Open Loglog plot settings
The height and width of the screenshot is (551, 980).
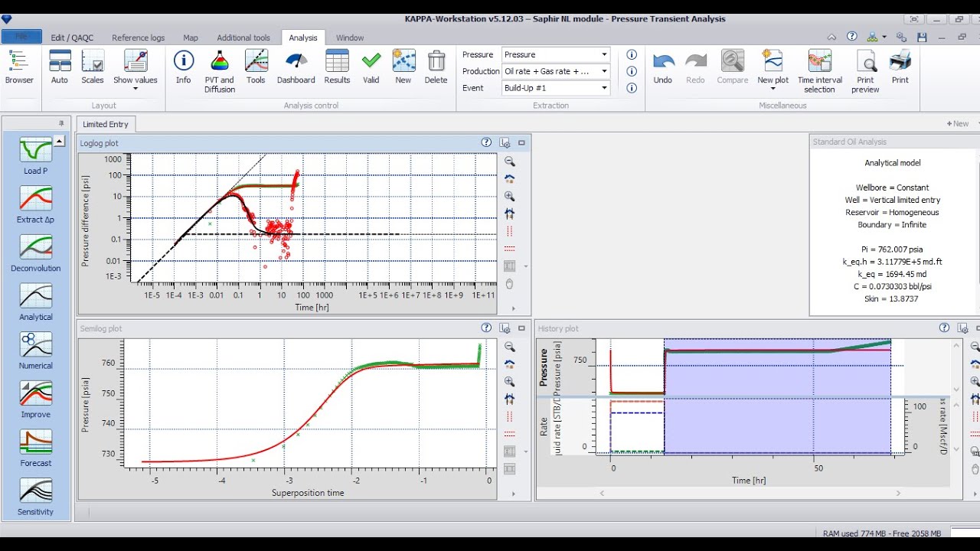coord(505,142)
